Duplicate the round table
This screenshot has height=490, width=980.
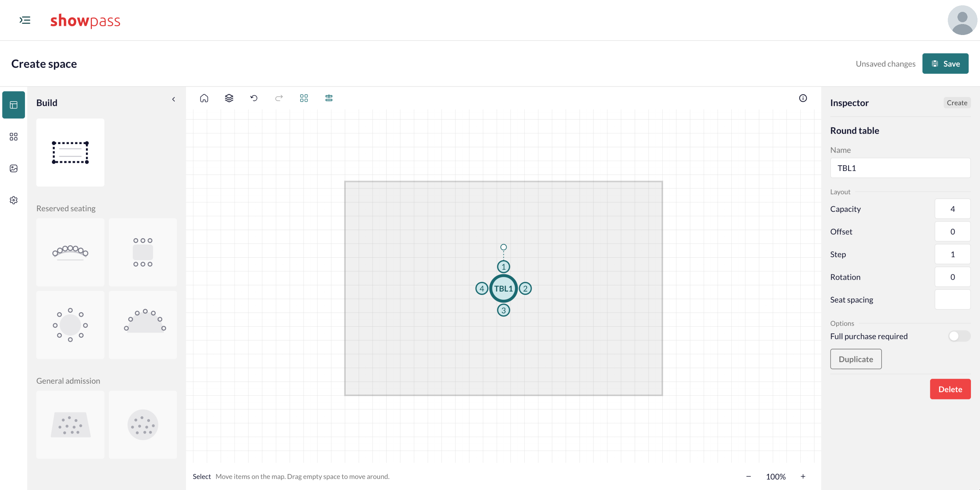tap(856, 359)
